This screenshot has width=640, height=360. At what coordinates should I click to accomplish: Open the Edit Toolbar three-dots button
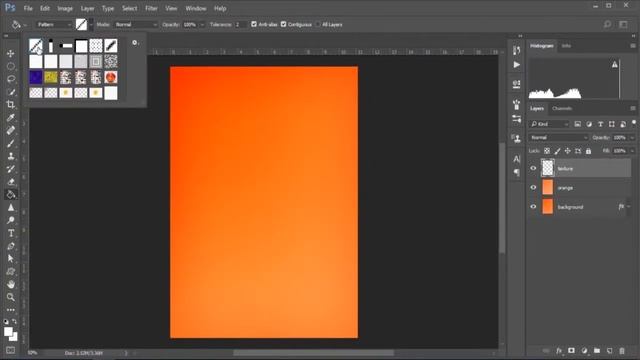click(11, 310)
